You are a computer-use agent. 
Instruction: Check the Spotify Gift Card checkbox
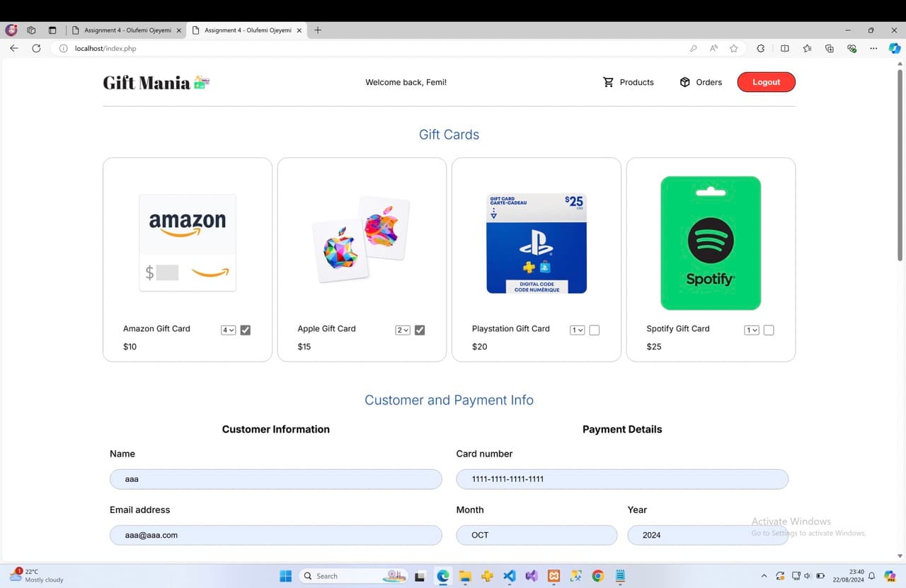coord(769,330)
